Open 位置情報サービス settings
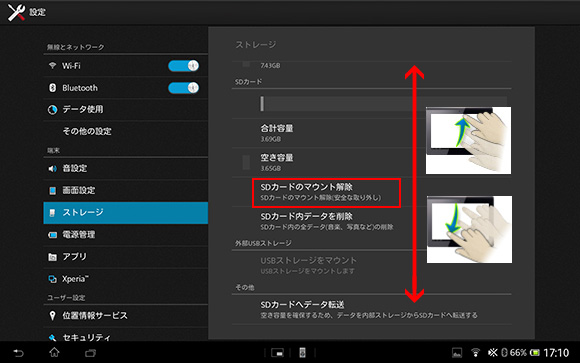Screen dimensions: 580x363 125,316
